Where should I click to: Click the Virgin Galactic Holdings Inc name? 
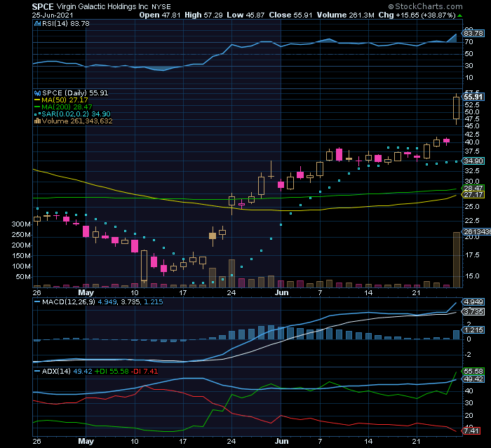(102, 6)
